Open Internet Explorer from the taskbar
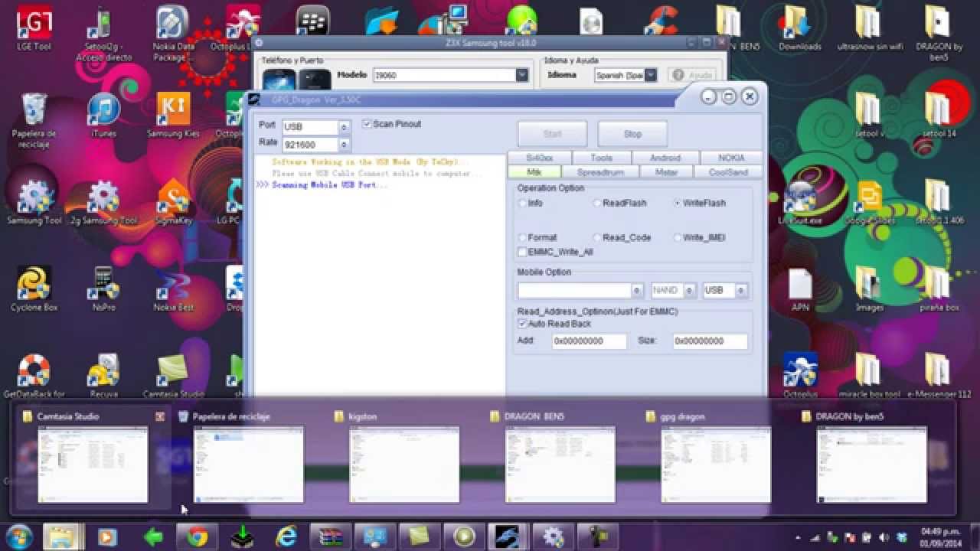Viewport: 980px width, 551px height. click(286, 536)
